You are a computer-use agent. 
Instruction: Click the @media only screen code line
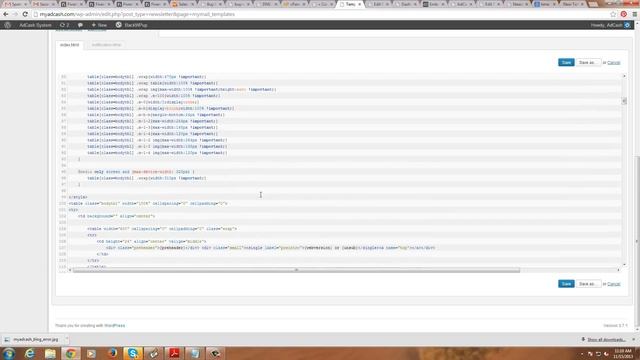tap(136, 172)
